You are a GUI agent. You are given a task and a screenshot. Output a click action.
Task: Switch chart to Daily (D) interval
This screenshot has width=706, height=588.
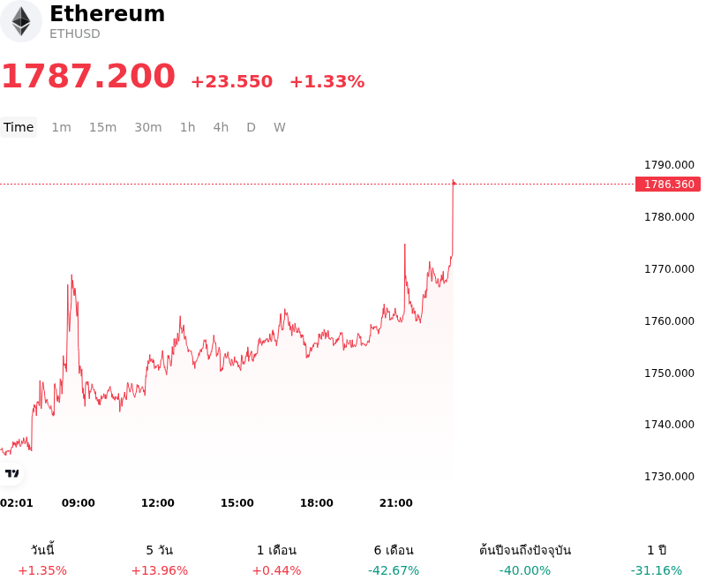[251, 127]
